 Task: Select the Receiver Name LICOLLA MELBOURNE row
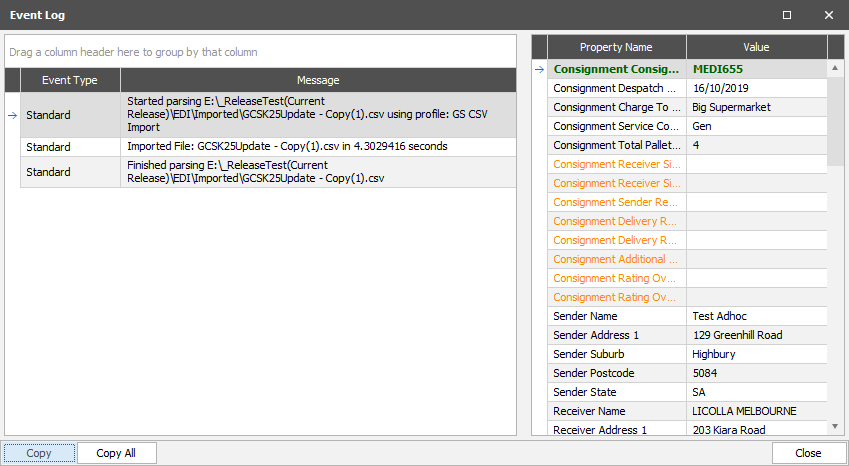pyautogui.click(x=687, y=411)
